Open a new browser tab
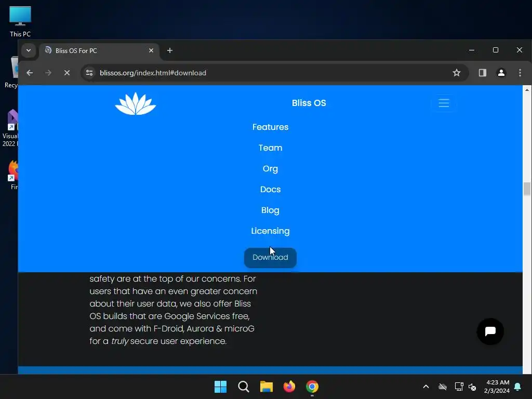The width and height of the screenshot is (532, 399). (170, 50)
